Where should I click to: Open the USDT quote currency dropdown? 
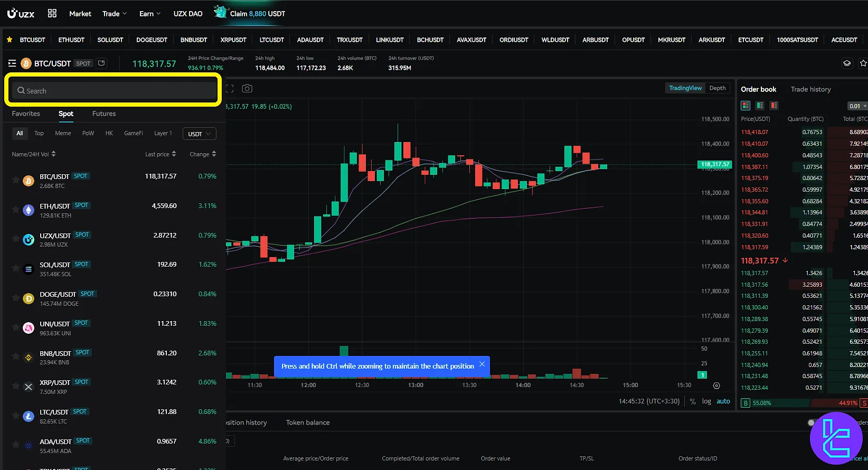click(x=200, y=134)
